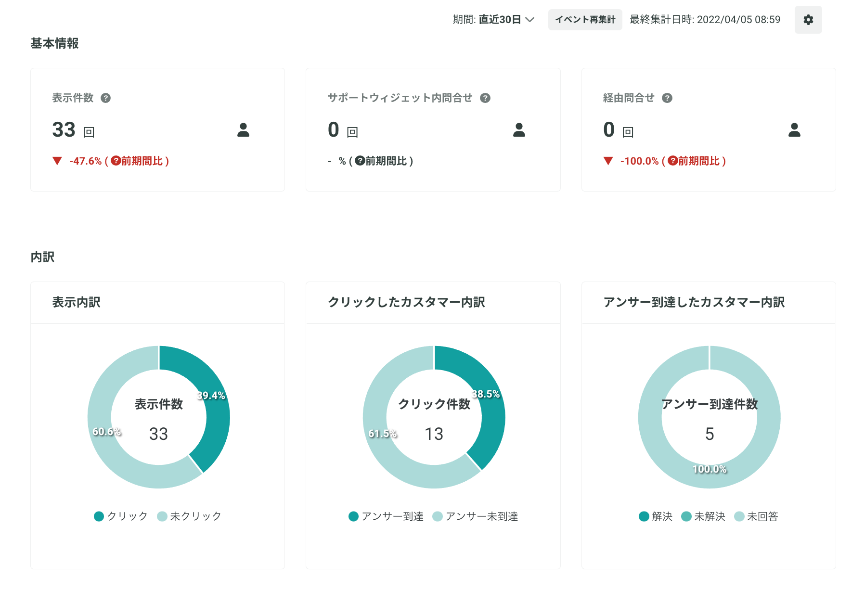Click the user icon in 表示件数 card
The image size is (852, 616).
243,130
